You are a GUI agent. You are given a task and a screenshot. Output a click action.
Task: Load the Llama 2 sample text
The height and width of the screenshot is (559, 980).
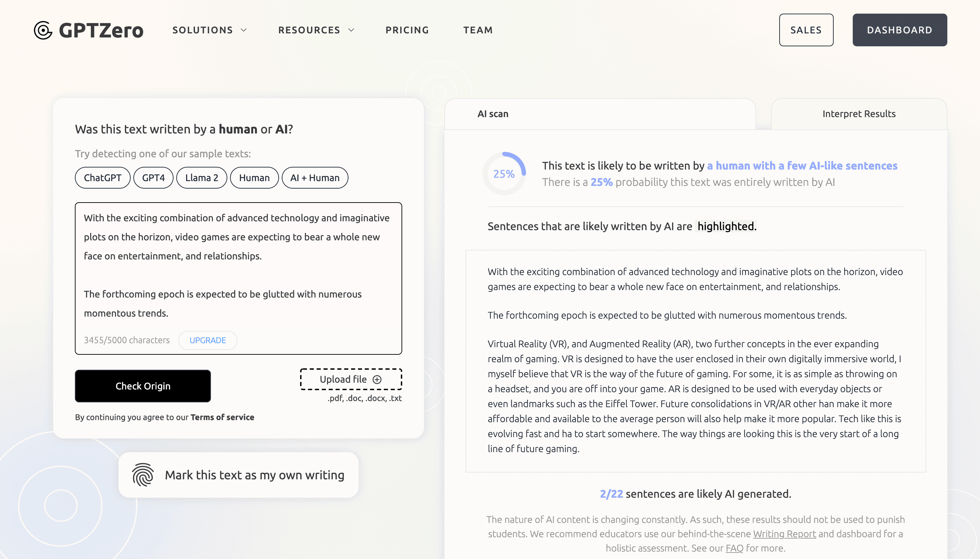point(201,178)
